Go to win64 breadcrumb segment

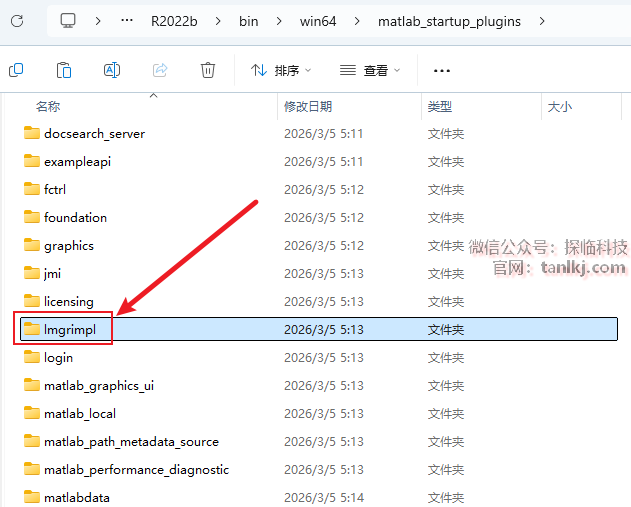click(x=320, y=21)
